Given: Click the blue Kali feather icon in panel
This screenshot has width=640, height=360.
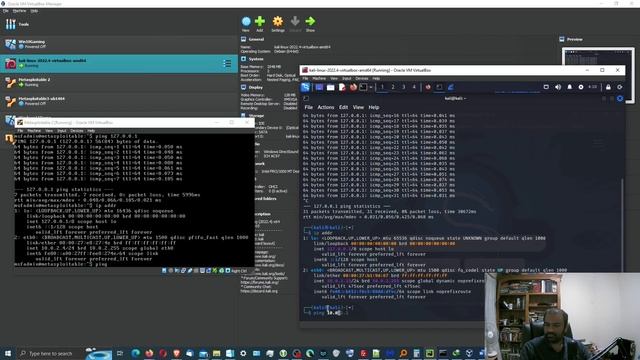Looking at the screenshot, I should coord(451,87).
